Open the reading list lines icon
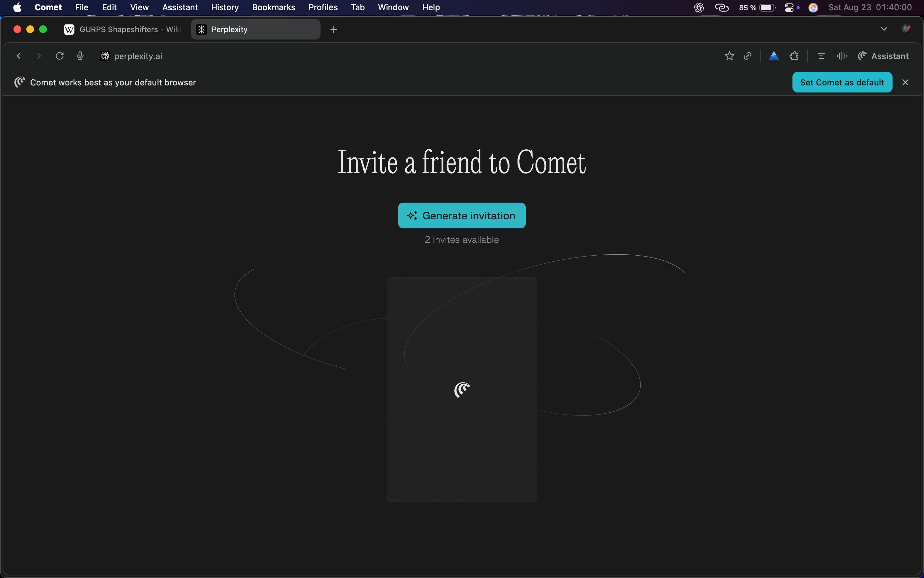 [821, 56]
